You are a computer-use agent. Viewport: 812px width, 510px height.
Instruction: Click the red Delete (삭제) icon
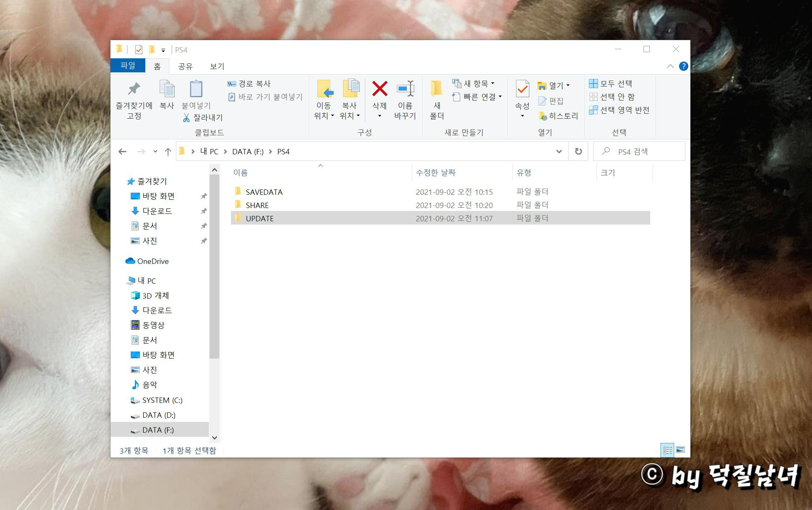pos(380,89)
